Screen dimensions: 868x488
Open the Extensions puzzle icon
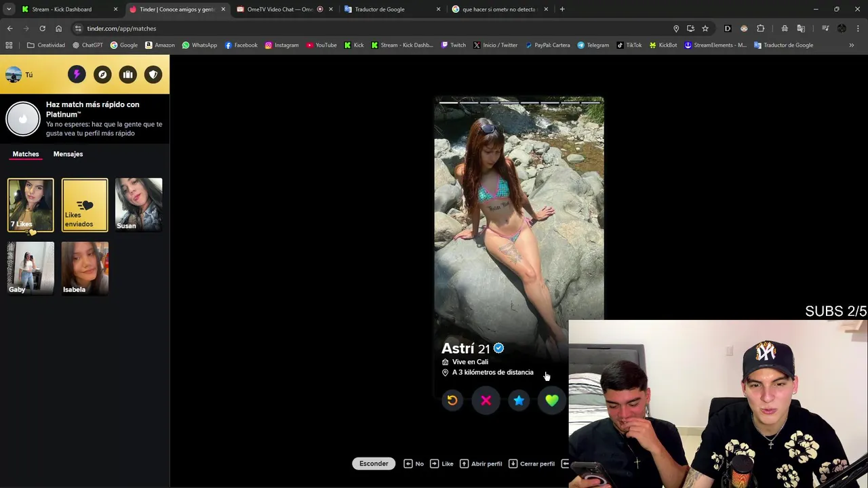(x=760, y=28)
